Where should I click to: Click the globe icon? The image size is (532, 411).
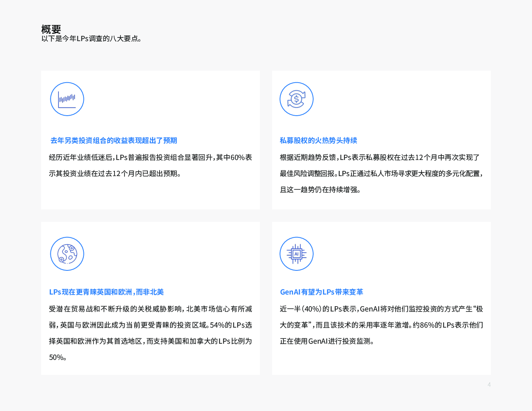click(x=67, y=254)
